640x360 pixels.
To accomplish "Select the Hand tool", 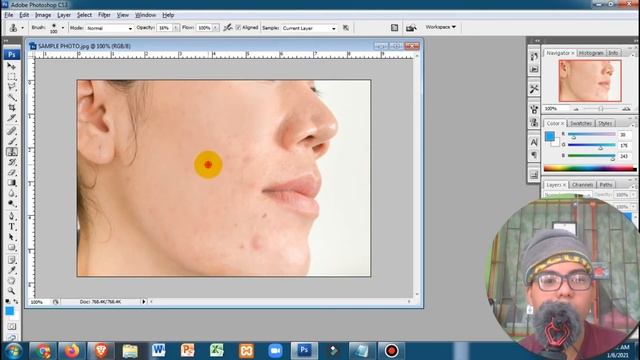I will (11, 281).
